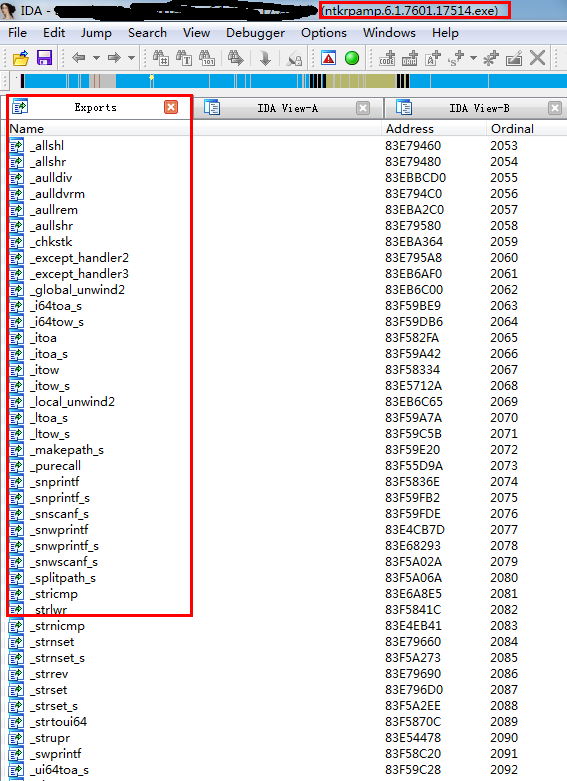This screenshot has width=567, height=781.
Task: Switch to the Exports tab
Action: point(95,108)
